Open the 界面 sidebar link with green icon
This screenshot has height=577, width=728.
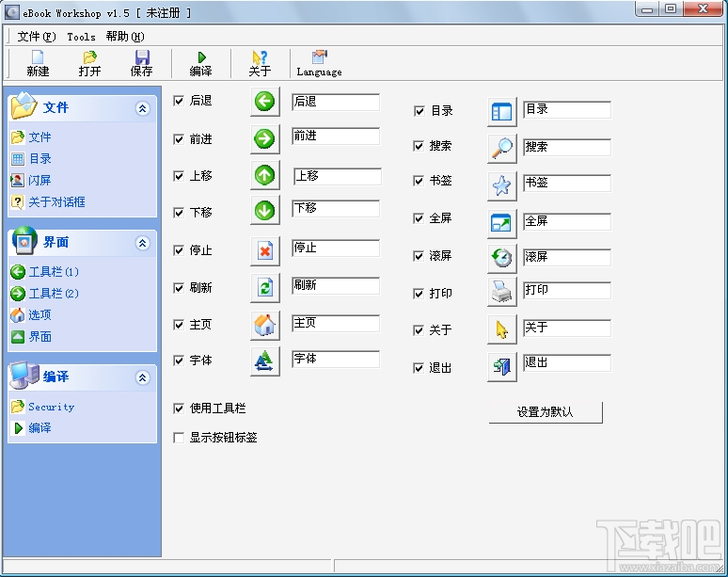[40, 337]
